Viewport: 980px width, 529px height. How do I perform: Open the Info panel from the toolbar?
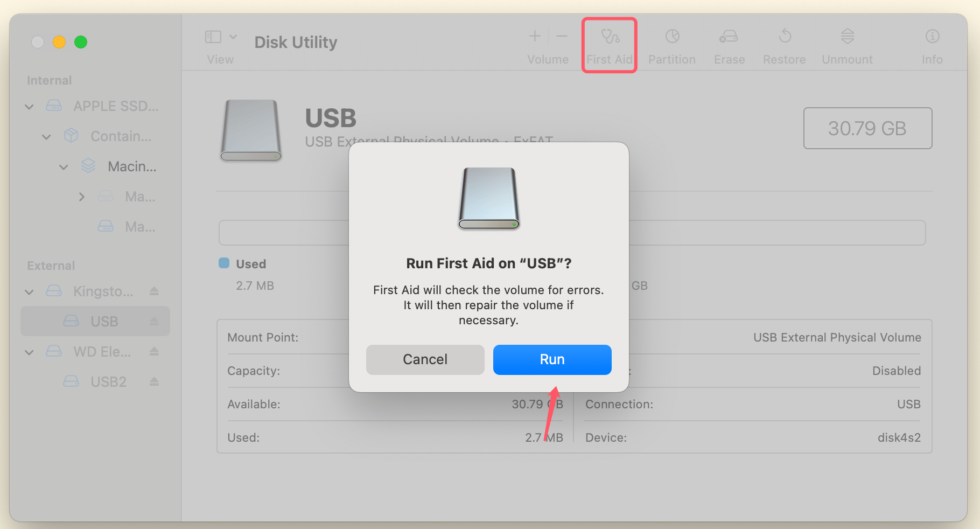pyautogui.click(x=932, y=45)
